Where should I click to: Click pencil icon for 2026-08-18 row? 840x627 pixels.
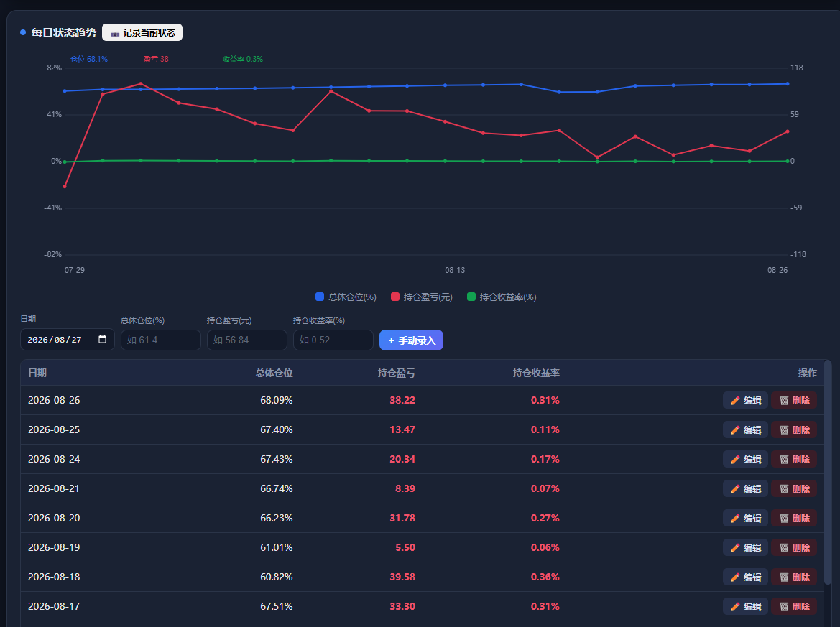[x=735, y=577]
